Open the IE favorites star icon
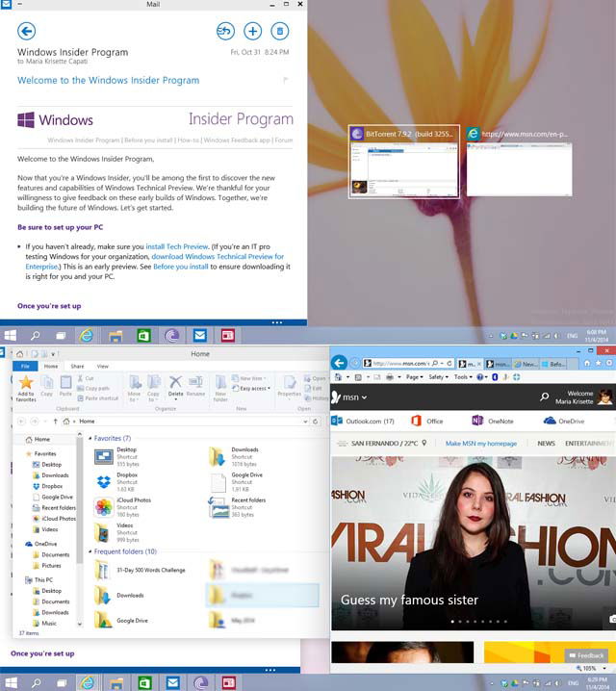Screen dimensions: 616x691 (598, 363)
